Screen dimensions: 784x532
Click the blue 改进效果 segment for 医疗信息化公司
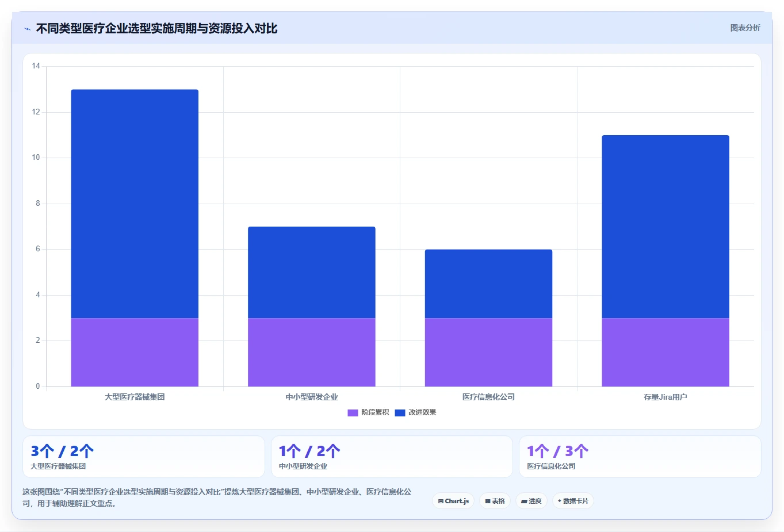tap(488, 284)
